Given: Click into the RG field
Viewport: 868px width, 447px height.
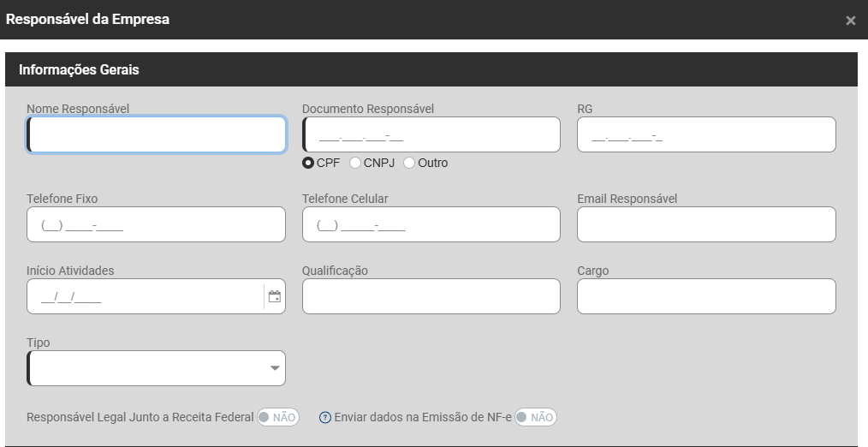Looking at the screenshot, I should [x=706, y=134].
